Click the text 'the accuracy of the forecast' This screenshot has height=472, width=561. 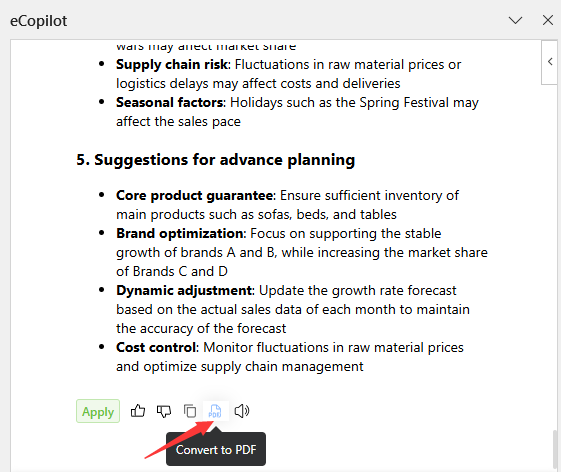201,329
